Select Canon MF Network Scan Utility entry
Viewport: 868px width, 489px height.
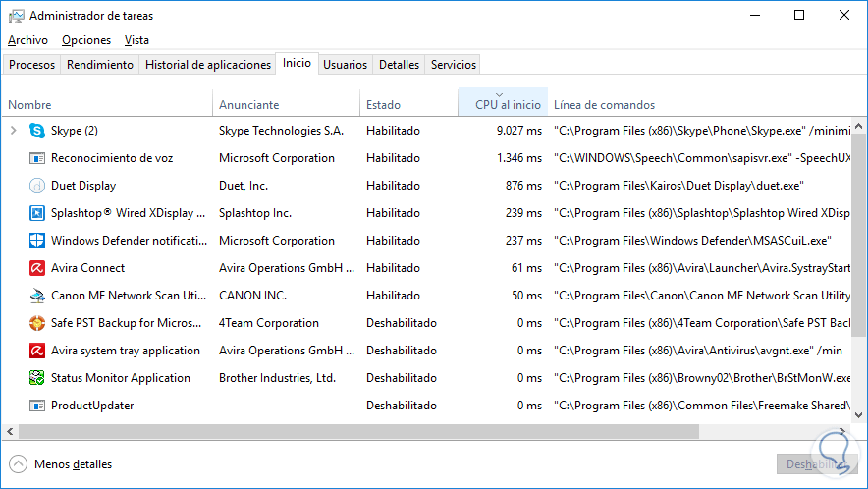129,296
